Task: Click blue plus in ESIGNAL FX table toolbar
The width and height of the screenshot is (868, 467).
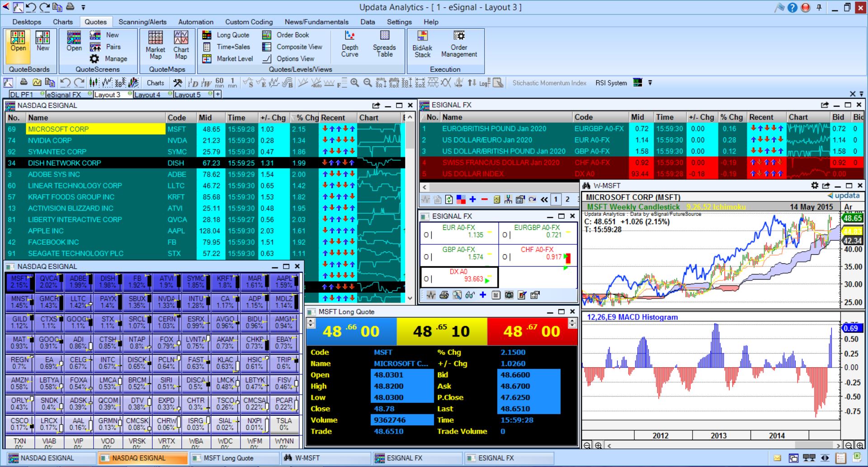Action: pos(472,199)
